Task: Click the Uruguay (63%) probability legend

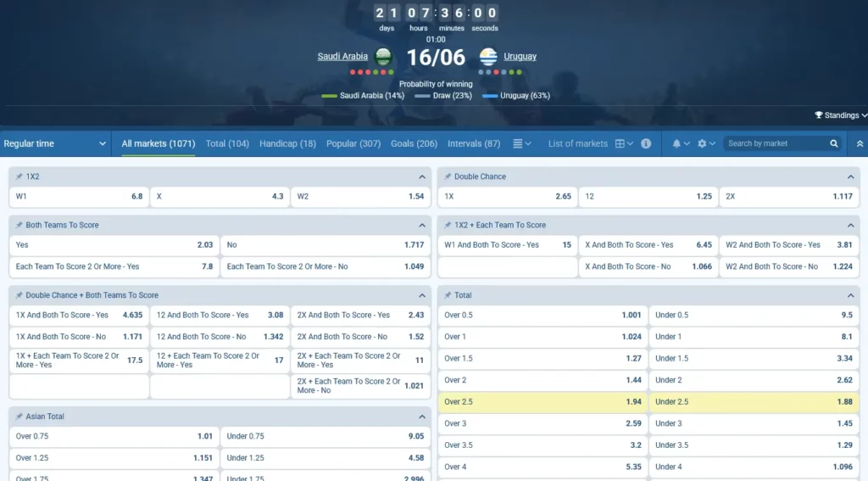Action: (516, 96)
